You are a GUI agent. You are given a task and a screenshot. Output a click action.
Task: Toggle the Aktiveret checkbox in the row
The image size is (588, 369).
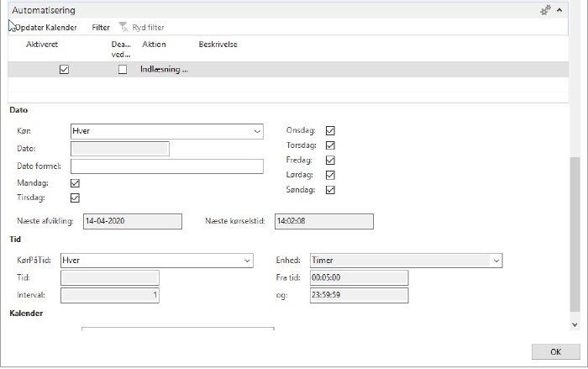[x=64, y=70]
